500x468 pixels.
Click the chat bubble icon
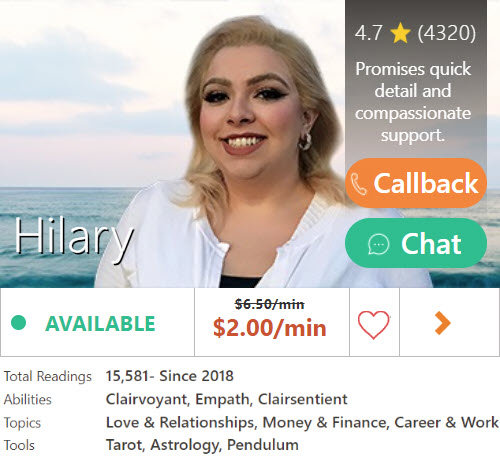(x=378, y=244)
